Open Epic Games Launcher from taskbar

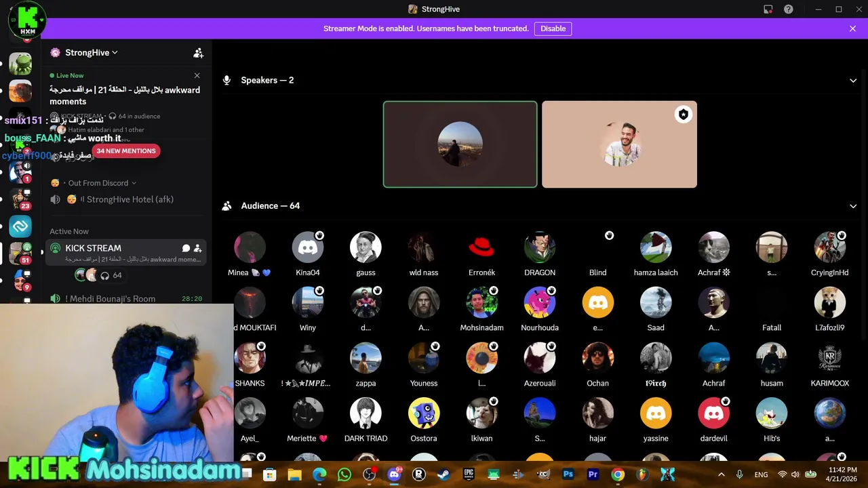click(469, 474)
